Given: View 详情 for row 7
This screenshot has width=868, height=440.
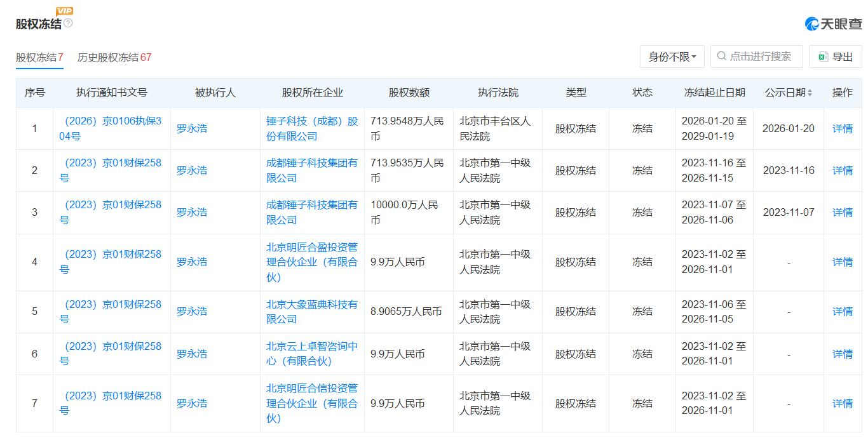Looking at the screenshot, I should point(842,403).
